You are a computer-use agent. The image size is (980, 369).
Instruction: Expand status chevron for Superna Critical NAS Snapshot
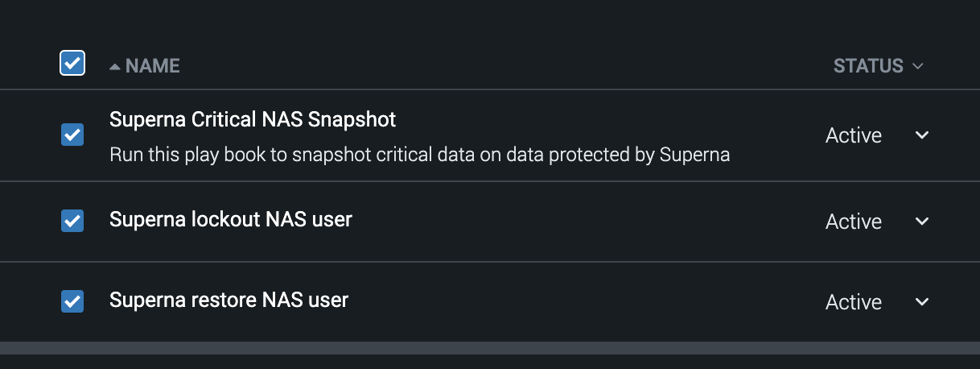point(922,135)
